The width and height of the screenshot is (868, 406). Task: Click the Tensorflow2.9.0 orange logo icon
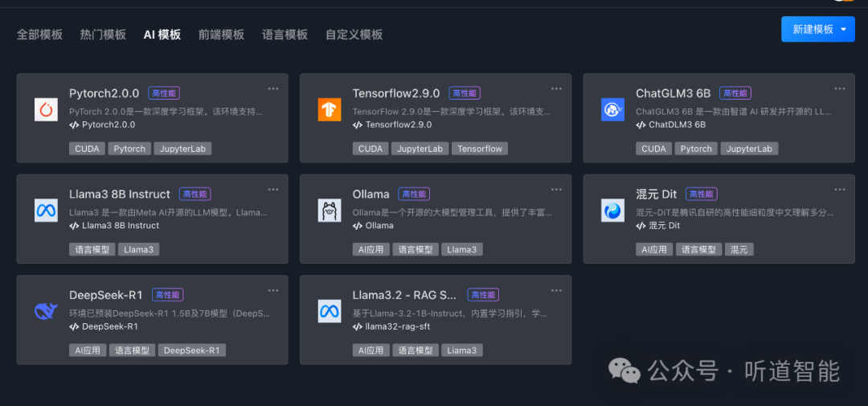pos(330,109)
